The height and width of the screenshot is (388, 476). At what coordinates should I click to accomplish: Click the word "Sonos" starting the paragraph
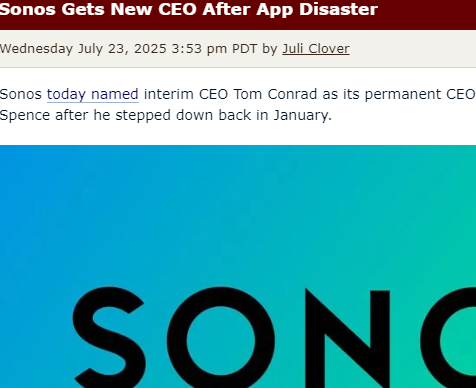tap(21, 94)
